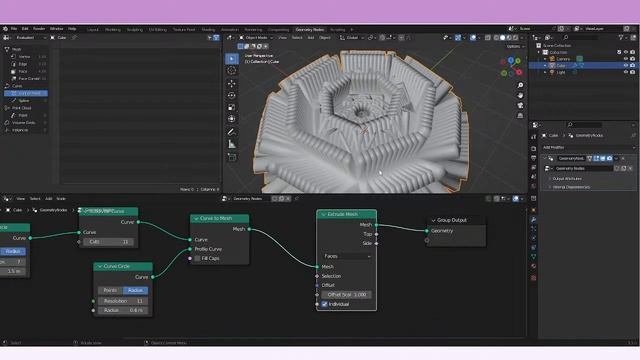Image resolution: width=640 pixels, height=360 pixels.
Task: Click the Offset Scale field in Extrude Mesh
Action: coord(347,295)
